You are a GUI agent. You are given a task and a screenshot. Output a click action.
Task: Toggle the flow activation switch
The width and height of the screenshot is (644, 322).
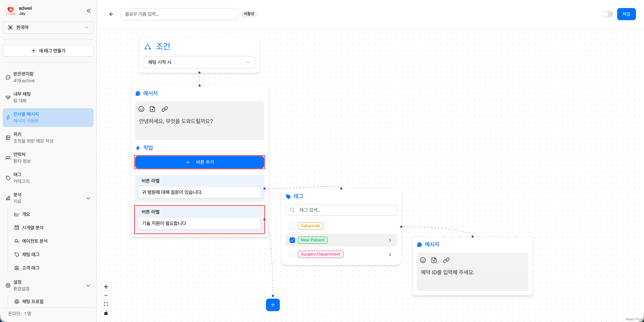(x=607, y=14)
